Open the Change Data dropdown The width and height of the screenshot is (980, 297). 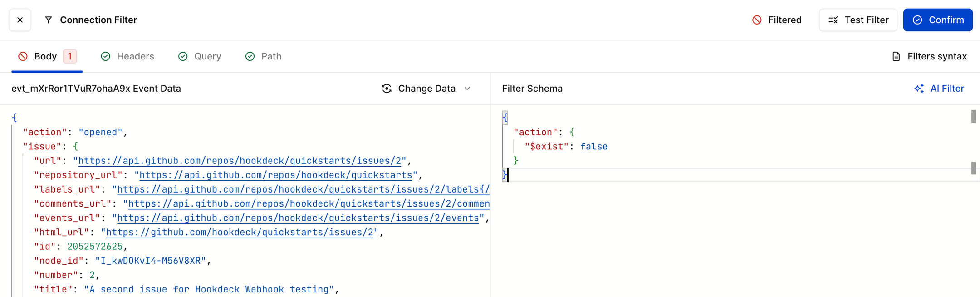point(467,89)
